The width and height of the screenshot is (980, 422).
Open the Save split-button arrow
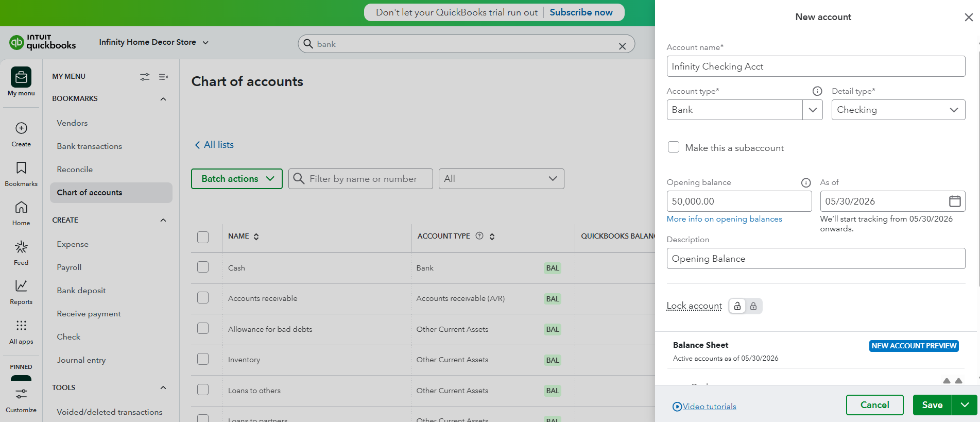(x=965, y=405)
